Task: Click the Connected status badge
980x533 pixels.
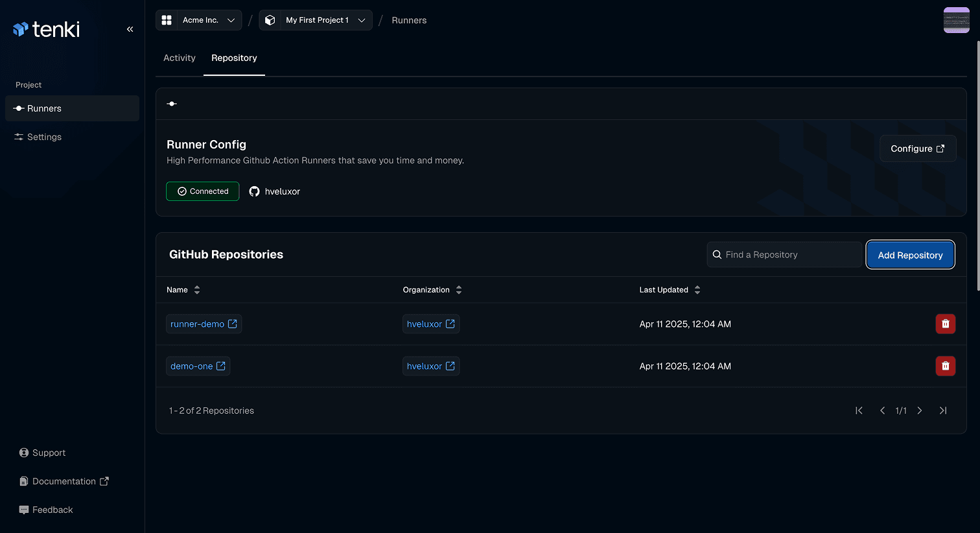Action: pos(203,191)
